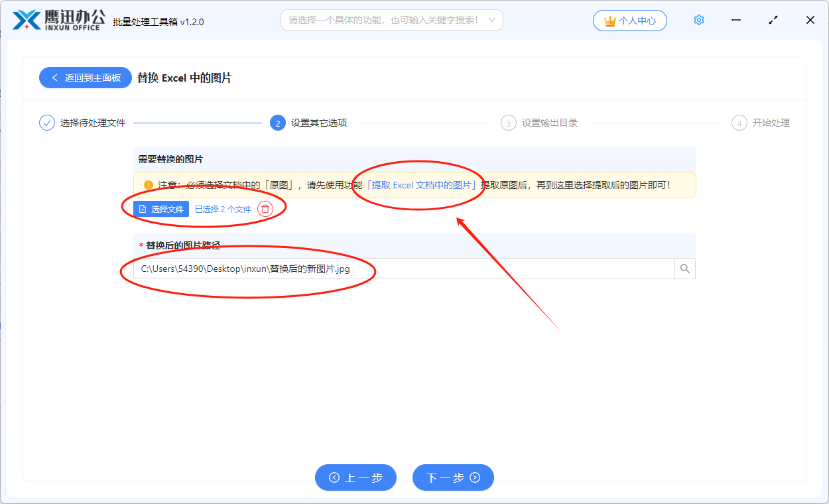Click 返回到主面板 to go back
The width and height of the screenshot is (829, 504).
(x=85, y=78)
